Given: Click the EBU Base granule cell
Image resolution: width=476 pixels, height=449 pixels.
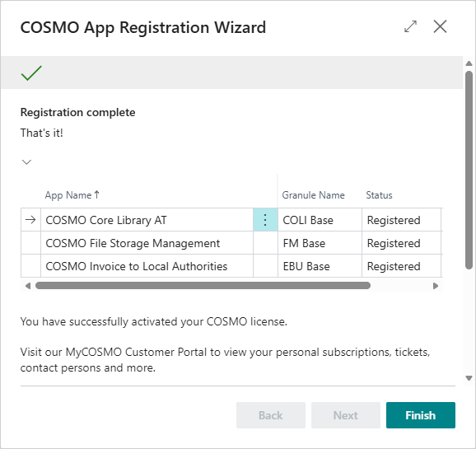Looking at the screenshot, I should (320, 266).
